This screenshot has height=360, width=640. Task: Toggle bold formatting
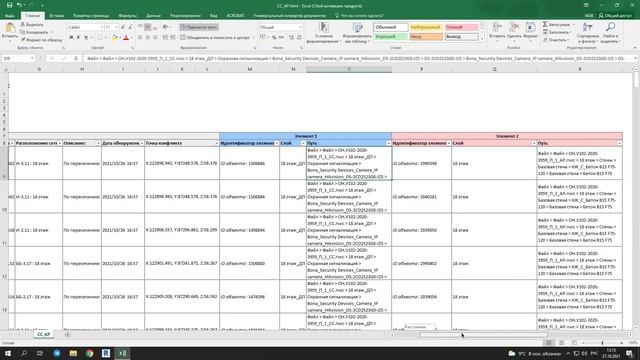(71, 38)
